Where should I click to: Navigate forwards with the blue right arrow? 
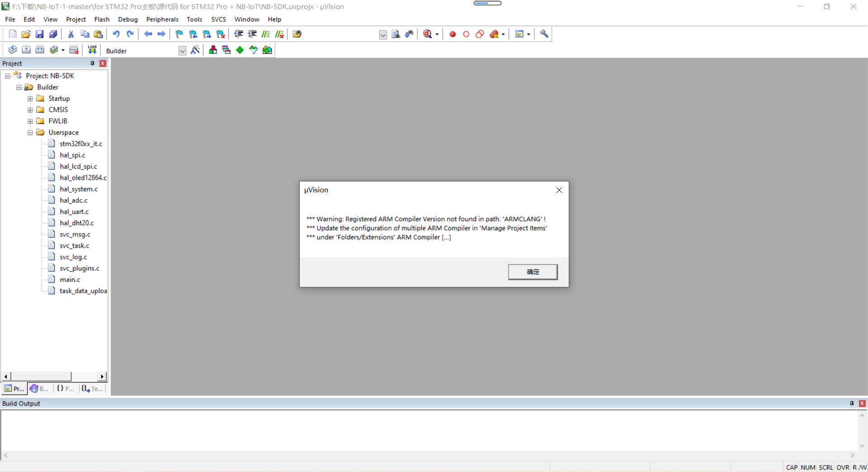161,34
